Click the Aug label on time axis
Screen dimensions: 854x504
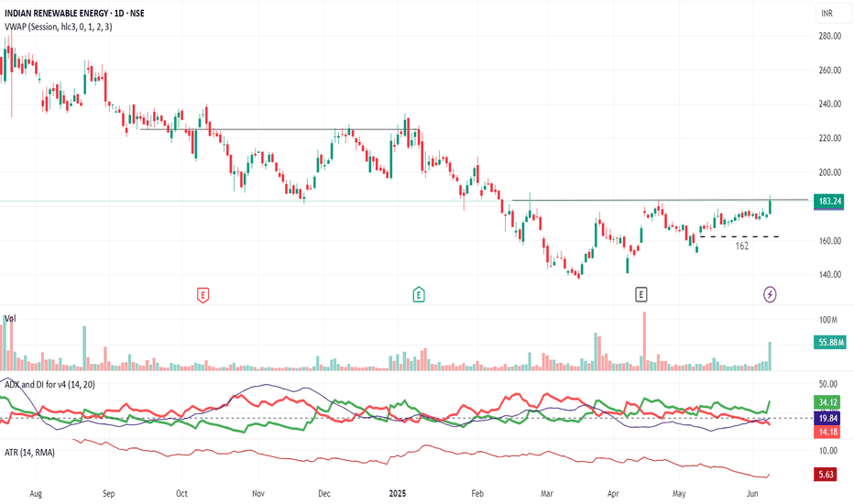[x=36, y=494]
